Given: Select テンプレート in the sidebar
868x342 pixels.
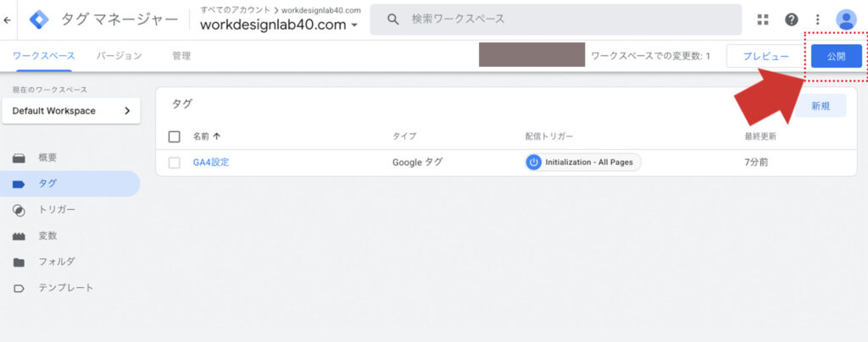Looking at the screenshot, I should point(66,287).
